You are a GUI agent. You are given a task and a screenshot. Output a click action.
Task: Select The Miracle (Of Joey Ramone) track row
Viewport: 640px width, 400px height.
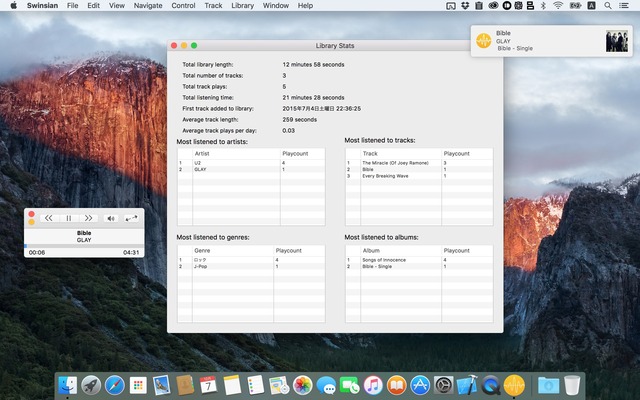tap(419, 163)
